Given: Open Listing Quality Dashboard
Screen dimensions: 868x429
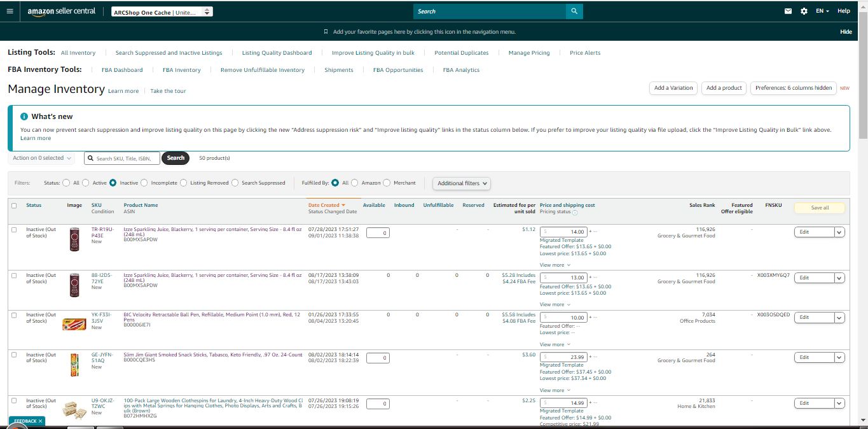Looking at the screenshot, I should tap(277, 53).
